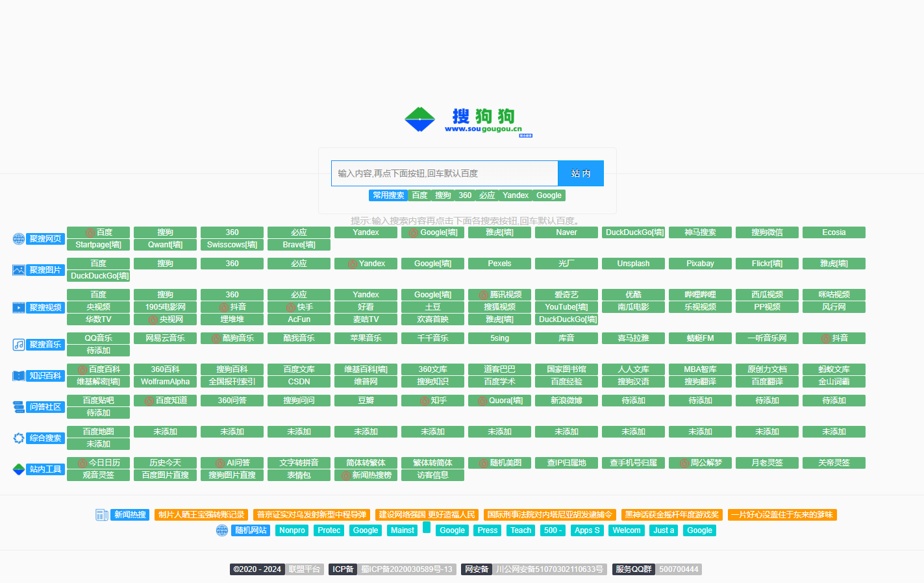Click the blue 站内 search button

click(581, 173)
